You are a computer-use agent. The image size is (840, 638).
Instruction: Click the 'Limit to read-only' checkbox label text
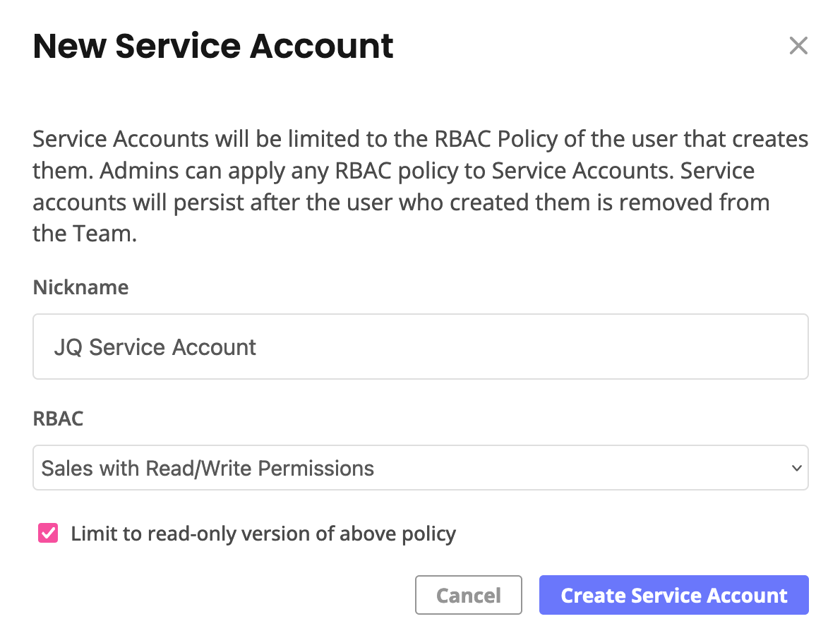263,533
